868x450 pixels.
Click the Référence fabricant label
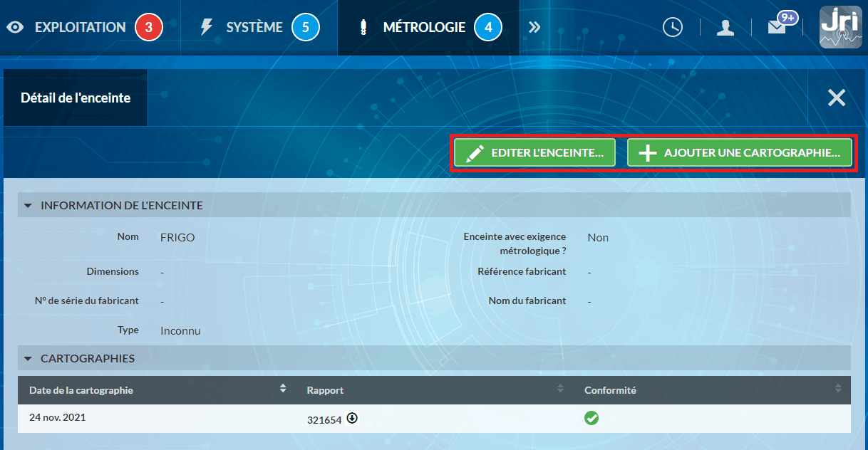[522, 271]
